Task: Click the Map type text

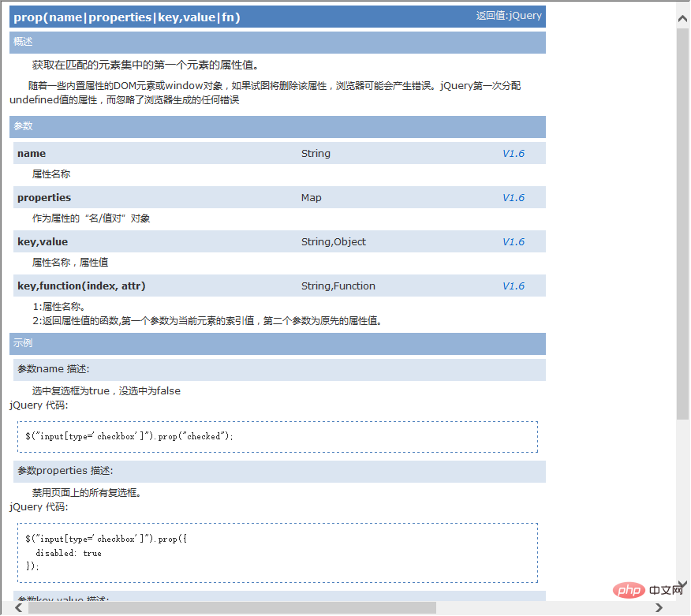Action: coord(311,197)
